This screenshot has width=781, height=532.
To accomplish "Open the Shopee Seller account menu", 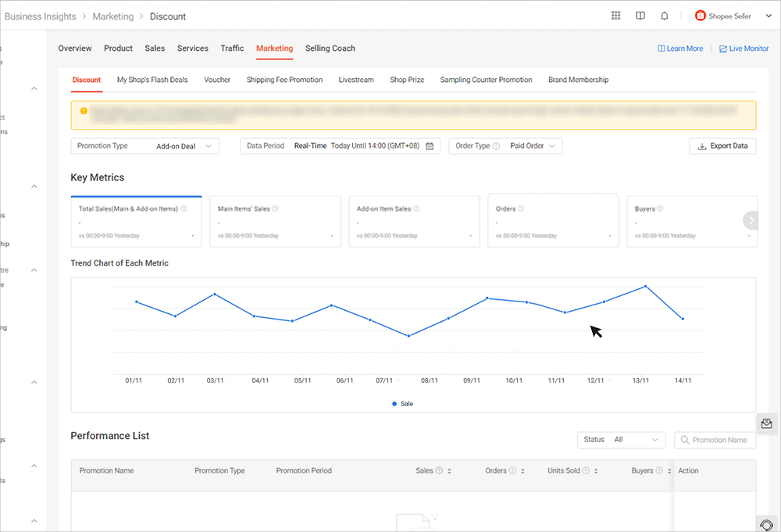I will [731, 16].
